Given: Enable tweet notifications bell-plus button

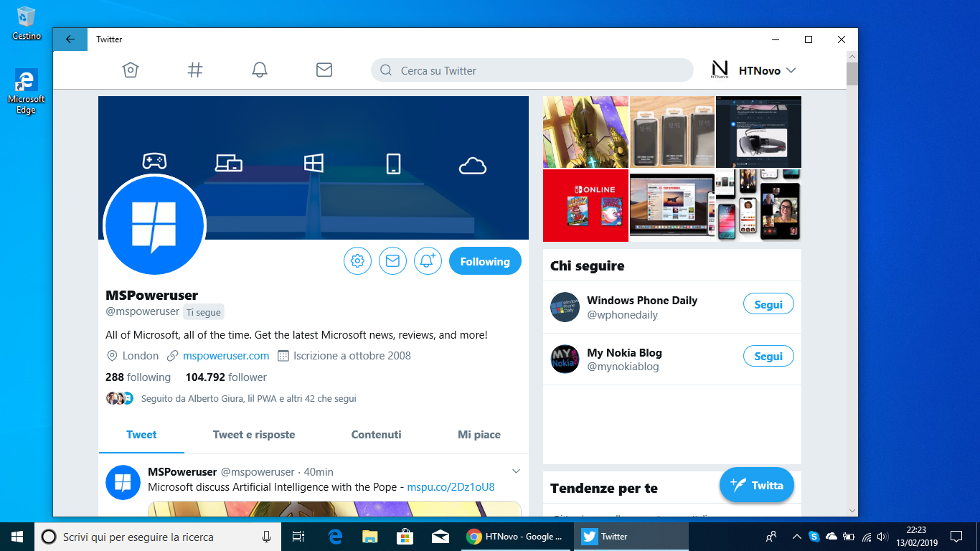Looking at the screenshot, I should click(428, 261).
